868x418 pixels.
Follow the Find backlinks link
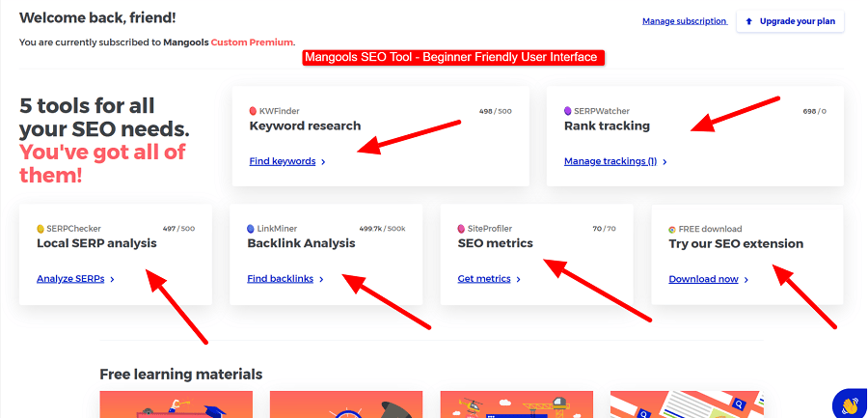tap(281, 279)
